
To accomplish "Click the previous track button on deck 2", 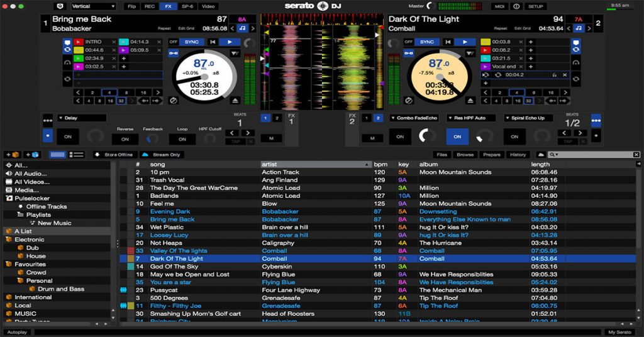I will 448,42.
